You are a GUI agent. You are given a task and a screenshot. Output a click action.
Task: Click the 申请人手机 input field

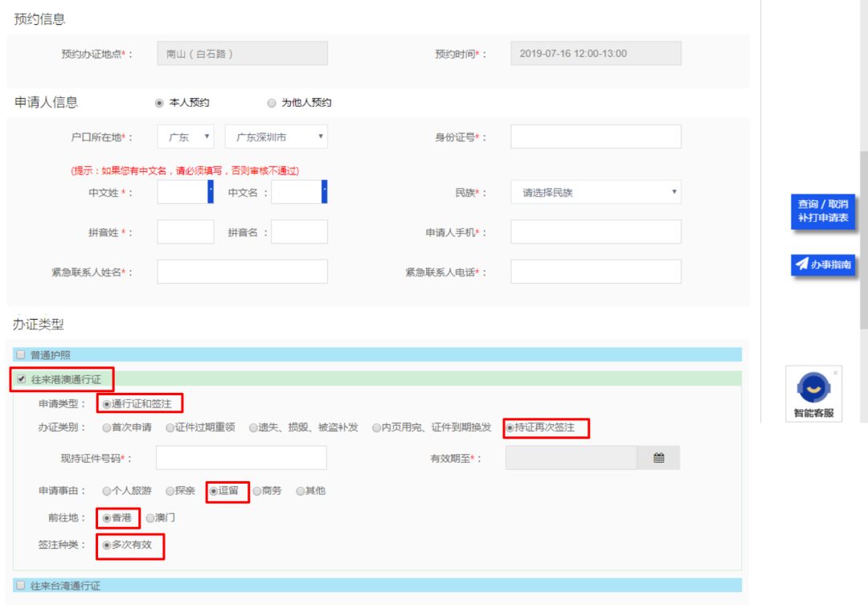(596, 232)
